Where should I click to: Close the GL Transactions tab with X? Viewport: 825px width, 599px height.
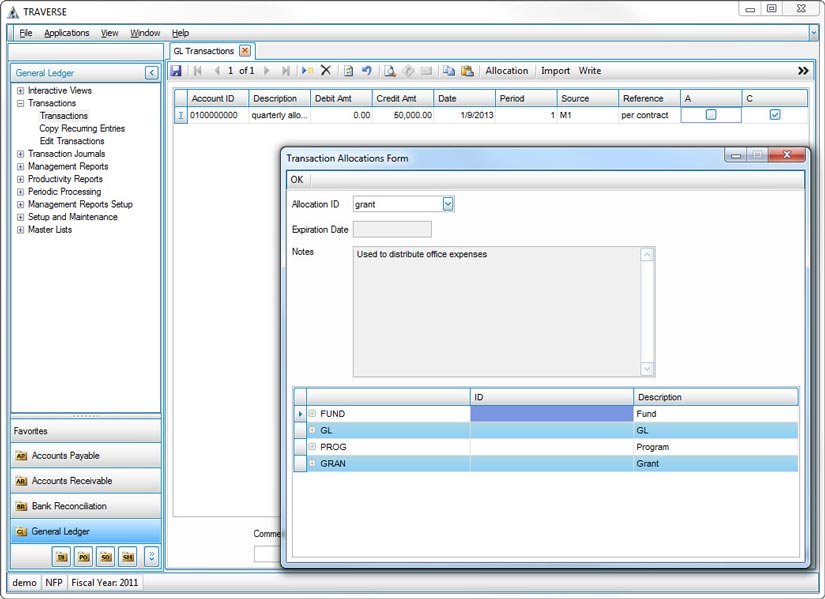click(245, 51)
